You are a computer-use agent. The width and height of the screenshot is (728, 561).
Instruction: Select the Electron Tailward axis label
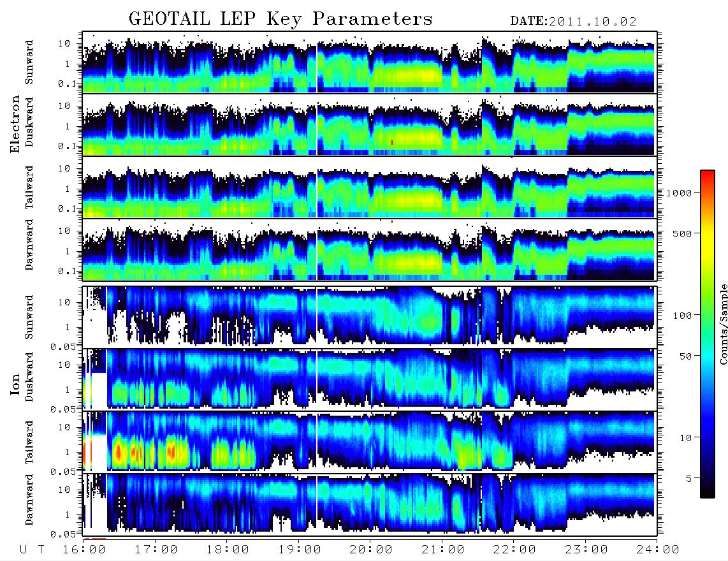29,187
